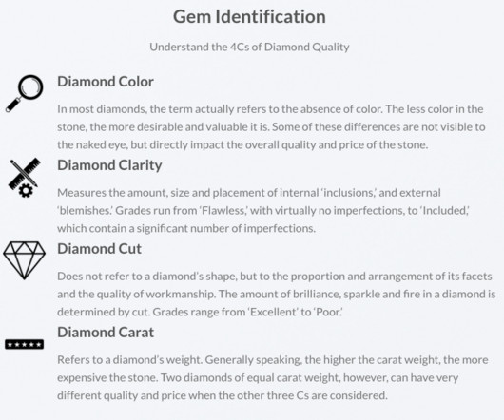Click the paragraph about facets and workmanship
The image size is (504, 420).
tap(277, 294)
